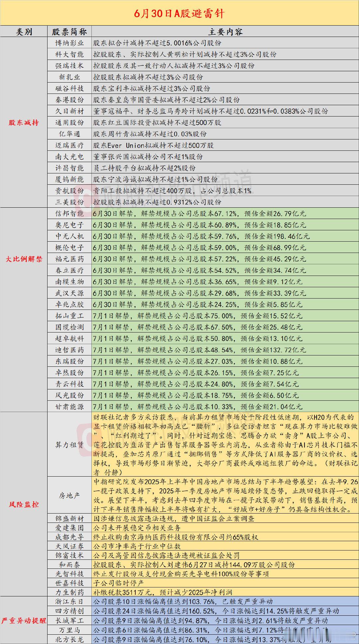Click stock name 迪哲医药
The height and width of the screenshot is (644, 359).
tap(69, 350)
